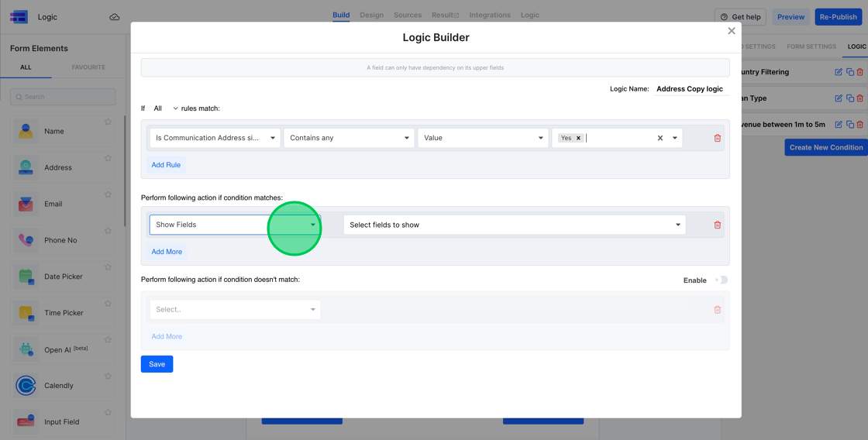Favourite the Name form element star

pos(108,122)
